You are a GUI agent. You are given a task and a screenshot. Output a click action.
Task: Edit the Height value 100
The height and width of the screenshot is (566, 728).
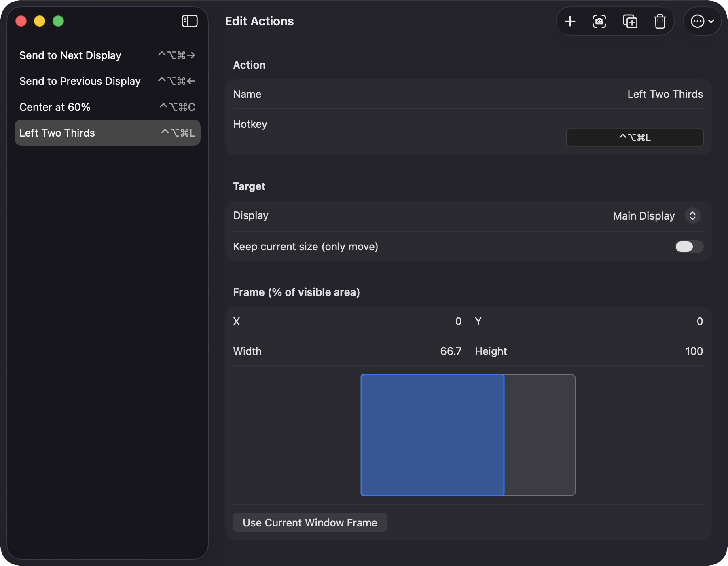(694, 351)
